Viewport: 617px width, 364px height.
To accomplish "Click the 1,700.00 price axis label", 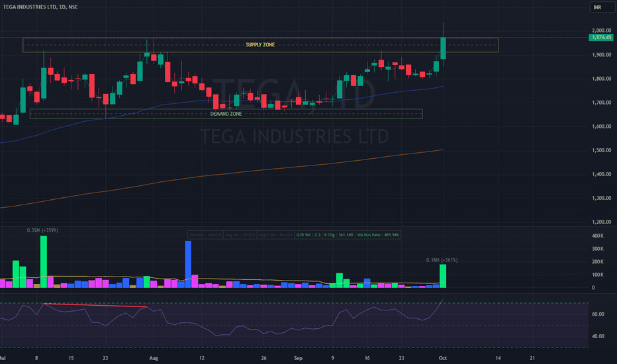I will [601, 103].
